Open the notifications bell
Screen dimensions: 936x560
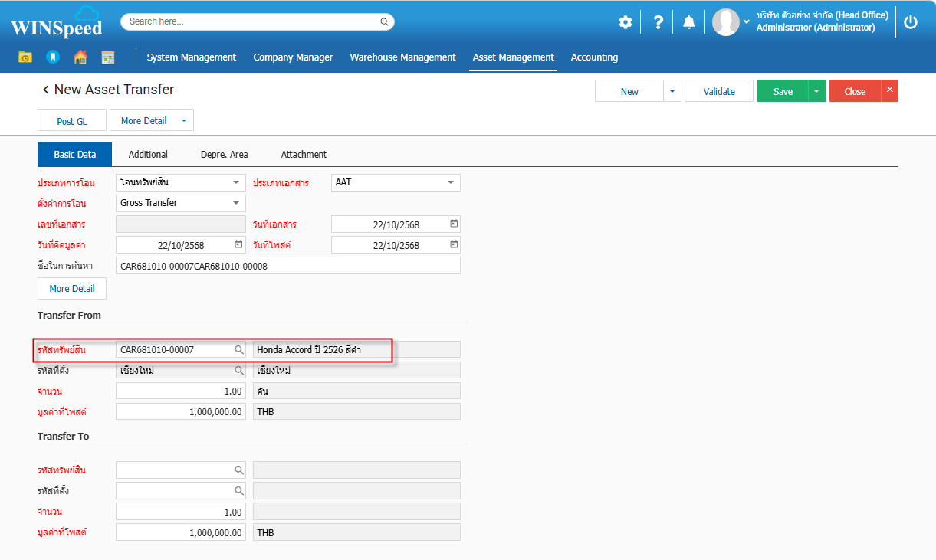[x=688, y=22]
